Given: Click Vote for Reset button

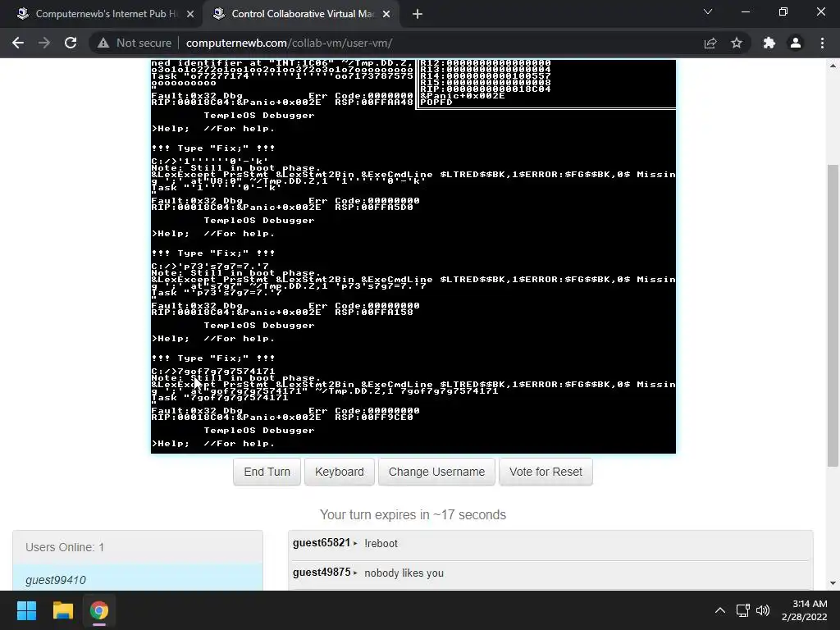Looking at the screenshot, I should pos(546,472).
